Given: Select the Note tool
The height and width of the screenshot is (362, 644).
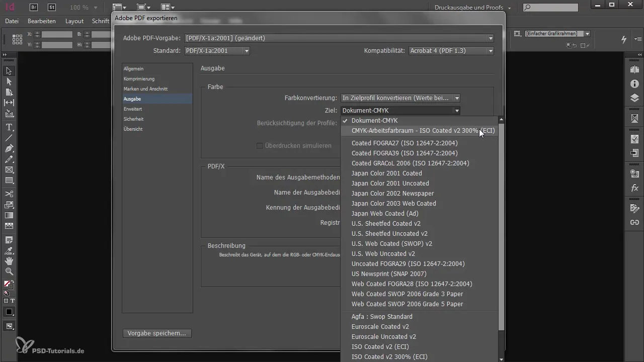Looking at the screenshot, I should [x=9, y=239].
